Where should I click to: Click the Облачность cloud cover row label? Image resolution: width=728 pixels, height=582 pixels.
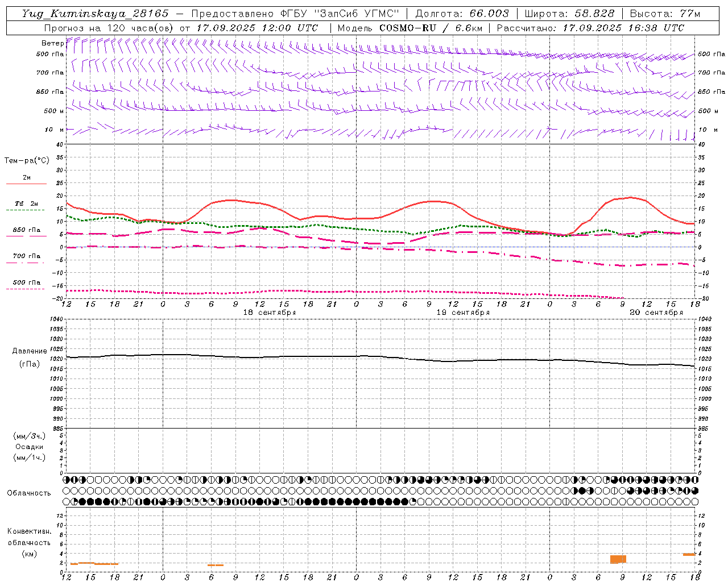pos(29,493)
